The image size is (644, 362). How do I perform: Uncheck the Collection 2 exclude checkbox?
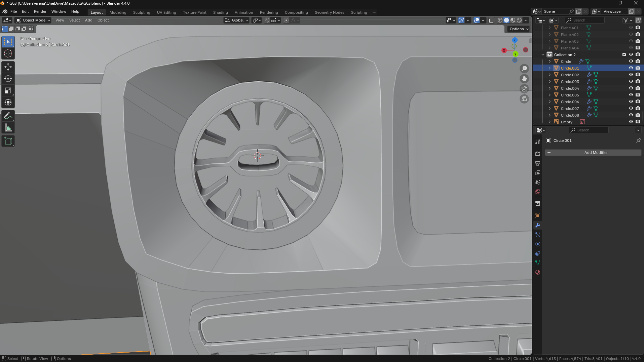click(624, 54)
